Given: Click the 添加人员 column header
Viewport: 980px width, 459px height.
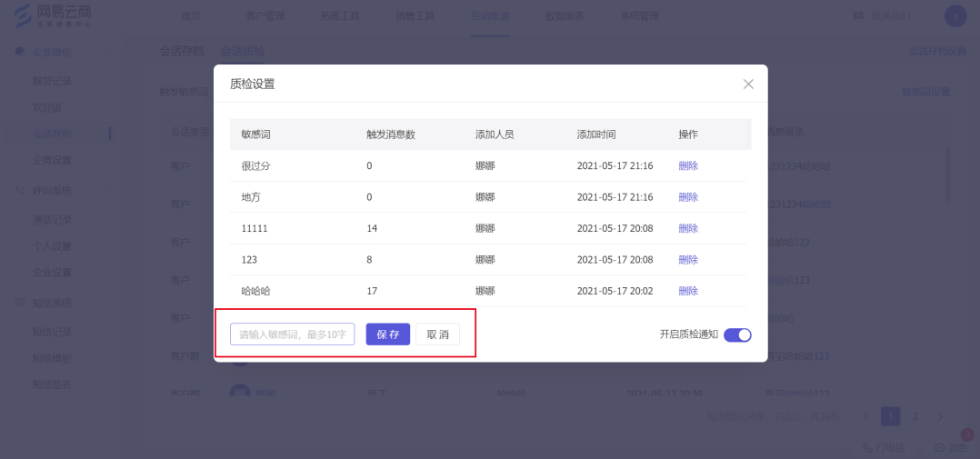Looking at the screenshot, I should click(495, 135).
